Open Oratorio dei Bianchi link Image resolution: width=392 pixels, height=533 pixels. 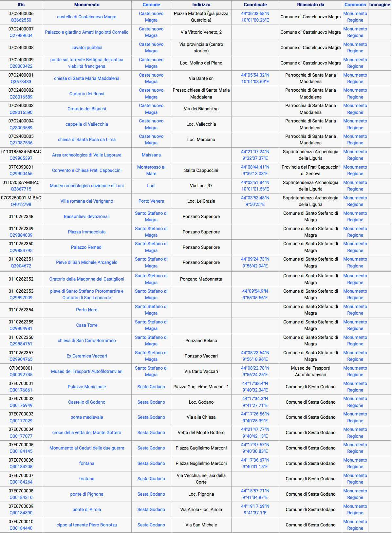coord(87,109)
